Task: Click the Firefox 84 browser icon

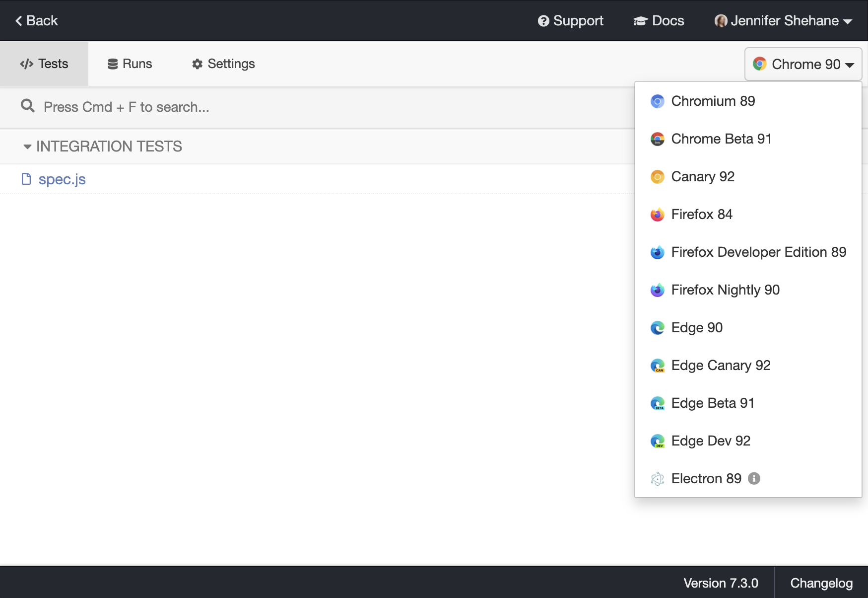Action: [658, 214]
